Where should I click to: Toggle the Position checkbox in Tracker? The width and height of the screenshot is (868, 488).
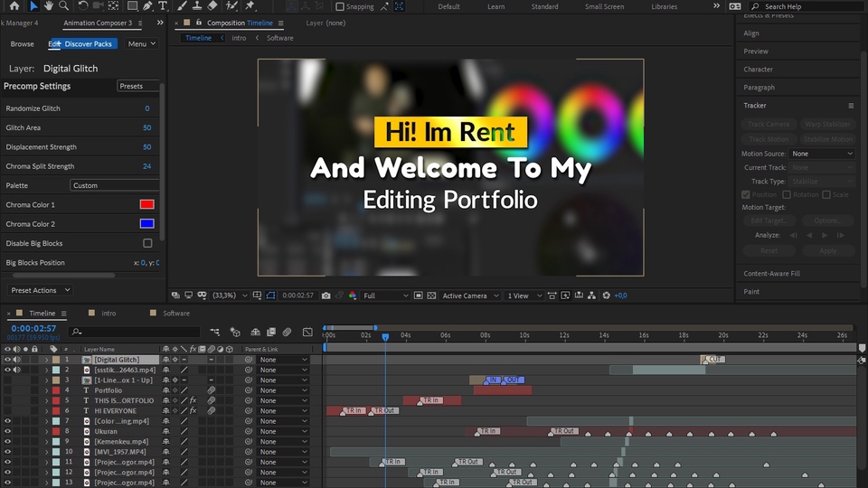click(x=746, y=195)
